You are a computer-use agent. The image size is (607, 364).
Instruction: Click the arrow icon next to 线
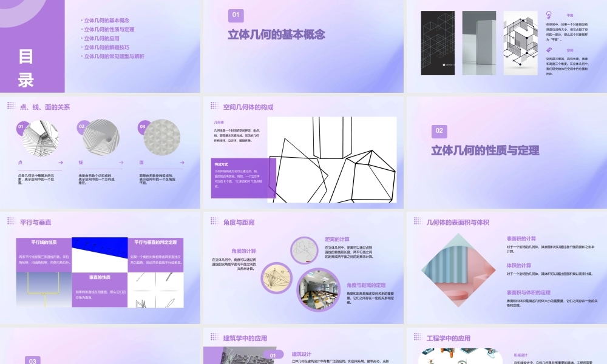pos(121,163)
